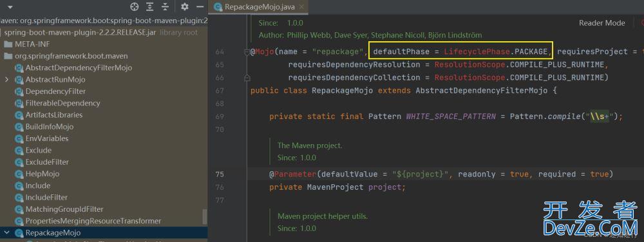Open EnvVariables class

coord(47,138)
